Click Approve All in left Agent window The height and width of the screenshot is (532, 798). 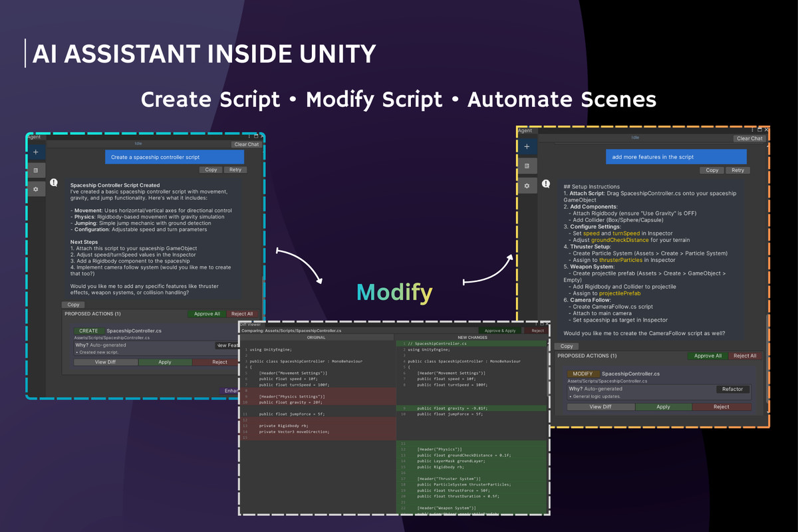[x=207, y=314]
